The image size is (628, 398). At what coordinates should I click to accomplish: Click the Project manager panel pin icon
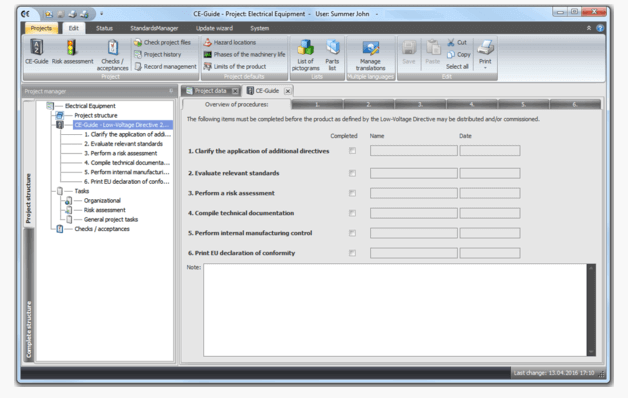click(171, 91)
